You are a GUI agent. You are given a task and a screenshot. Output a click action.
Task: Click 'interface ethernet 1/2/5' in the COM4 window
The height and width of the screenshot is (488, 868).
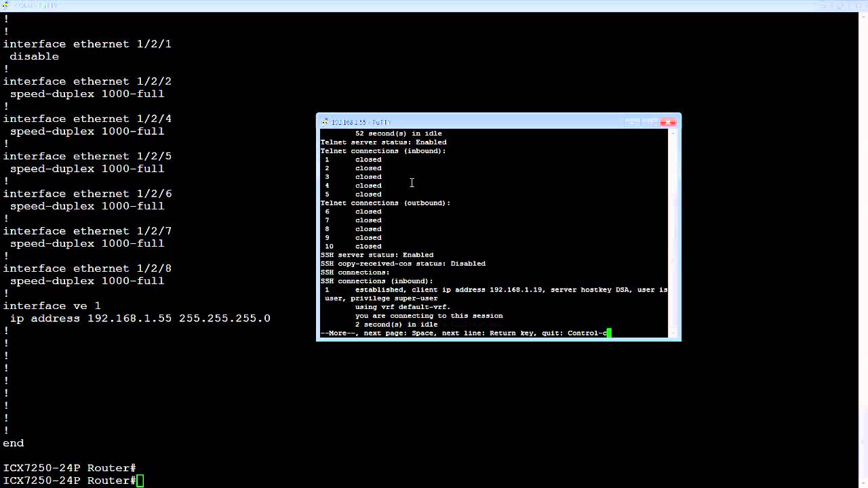[87, 156]
